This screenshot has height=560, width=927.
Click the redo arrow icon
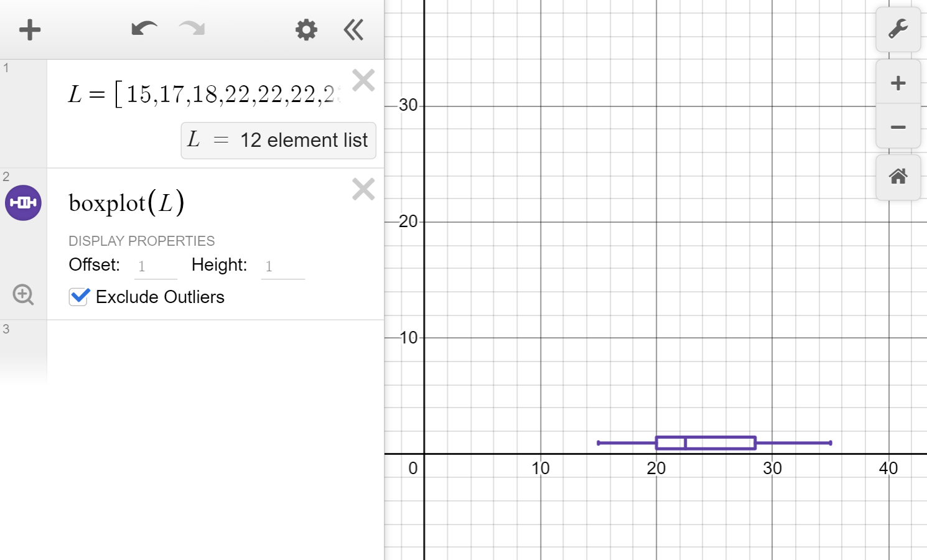point(192,28)
